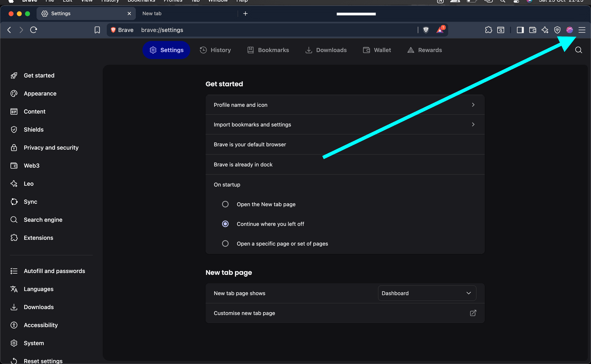Search settings with the magnifier icon
The height and width of the screenshot is (364, 591).
pyautogui.click(x=579, y=50)
